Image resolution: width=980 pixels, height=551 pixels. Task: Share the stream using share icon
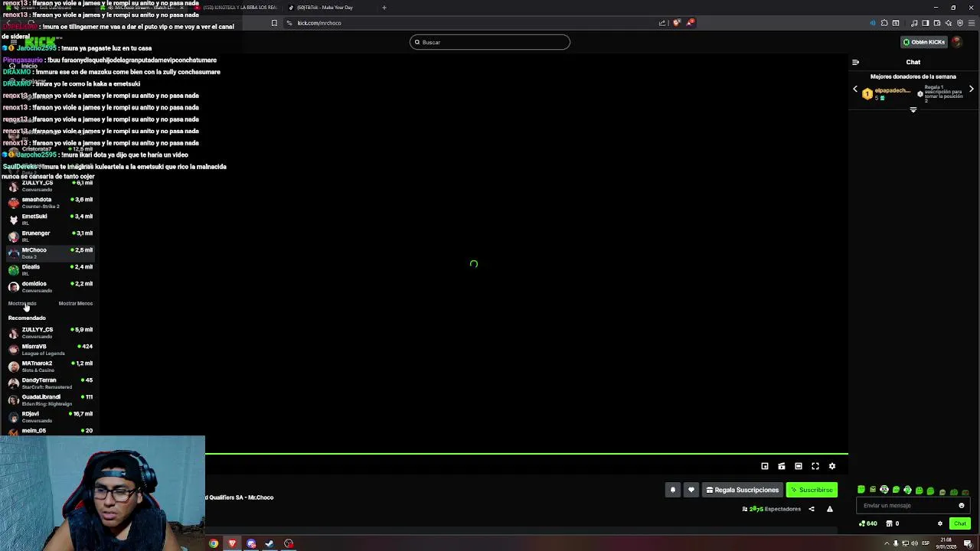[812, 509]
